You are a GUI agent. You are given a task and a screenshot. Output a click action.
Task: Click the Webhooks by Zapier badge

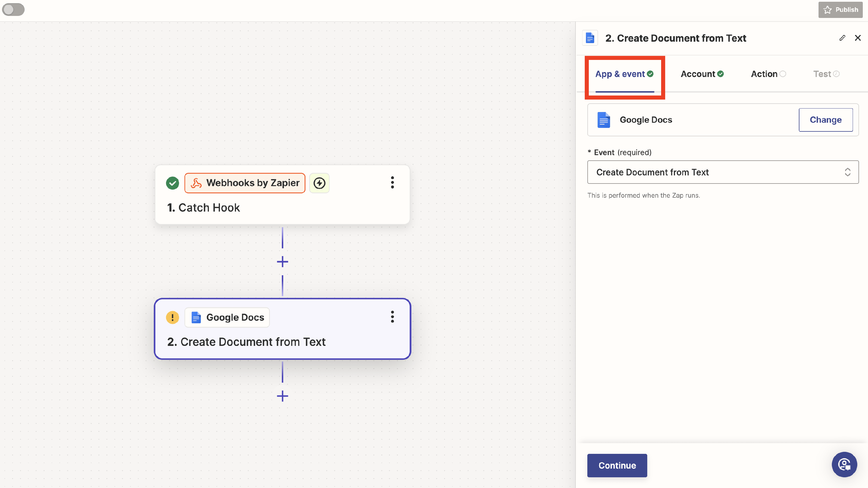pyautogui.click(x=245, y=183)
